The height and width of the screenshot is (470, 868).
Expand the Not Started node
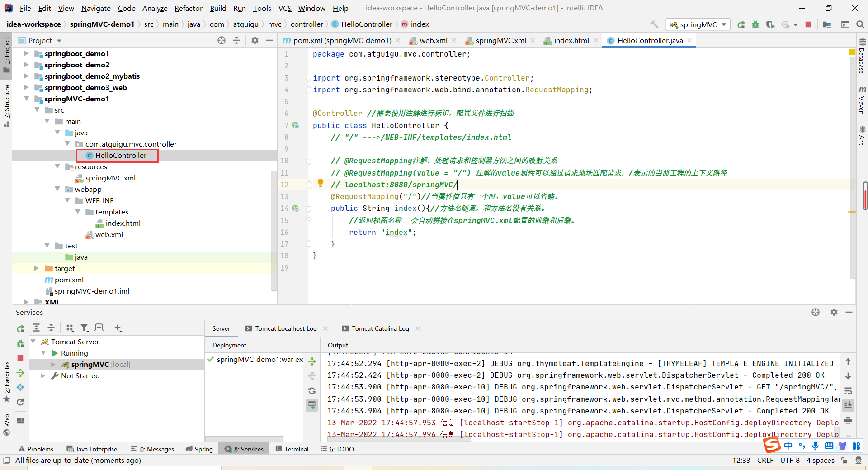click(43, 375)
